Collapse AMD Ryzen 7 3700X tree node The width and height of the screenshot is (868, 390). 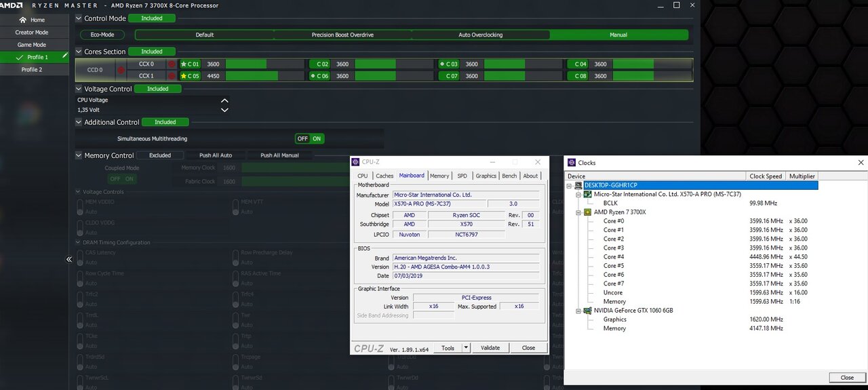coord(578,212)
